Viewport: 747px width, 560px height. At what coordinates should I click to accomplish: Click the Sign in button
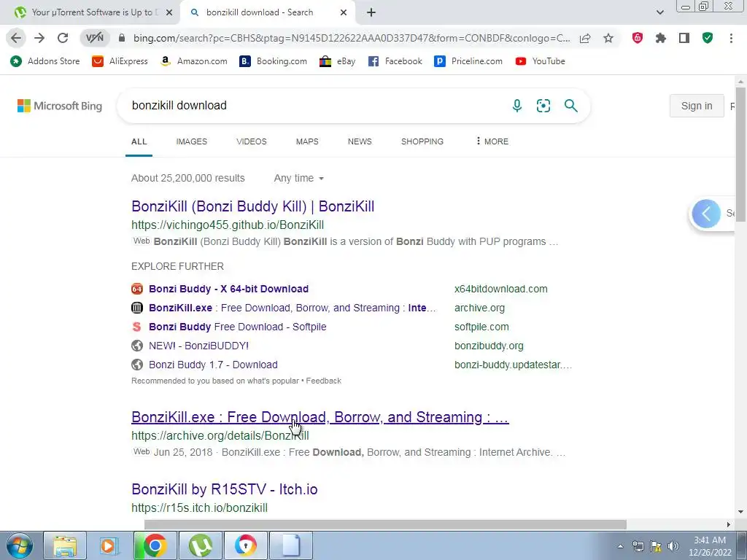tap(697, 106)
